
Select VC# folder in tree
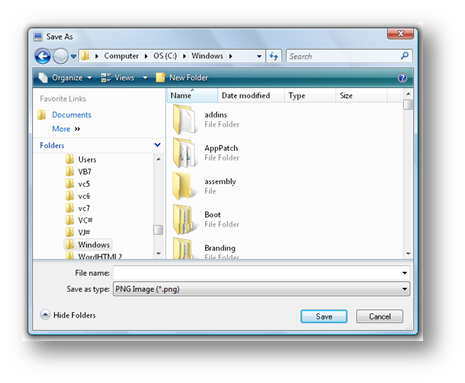point(85,220)
